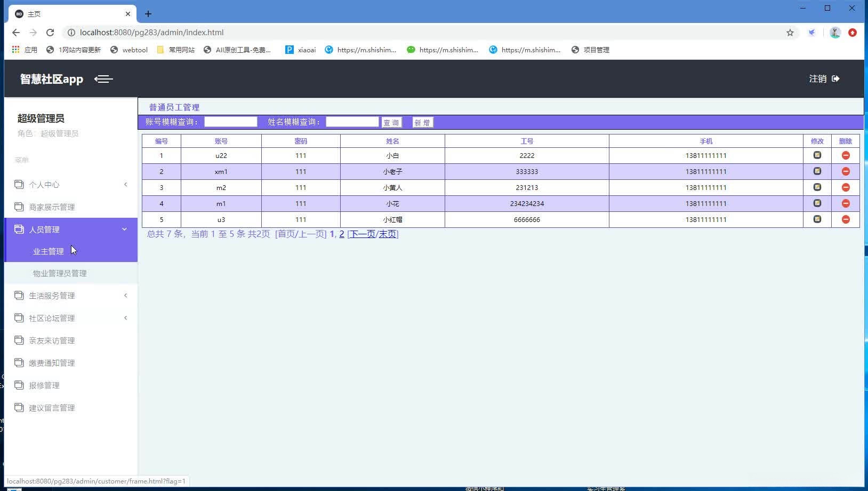868x491 pixels.
Task: Delete the employee row u22
Action: [x=846, y=155]
